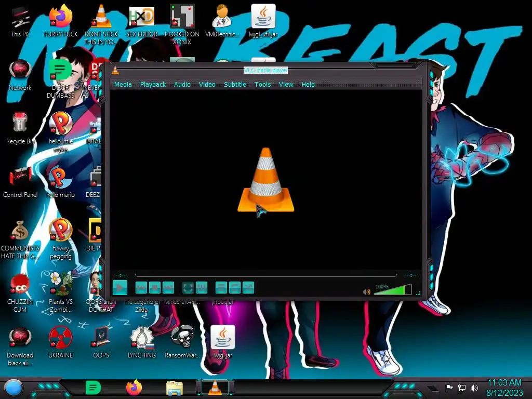This screenshot has width=532, height=399.
Task: Select the hello mario desktop icon
Action: pos(60,182)
